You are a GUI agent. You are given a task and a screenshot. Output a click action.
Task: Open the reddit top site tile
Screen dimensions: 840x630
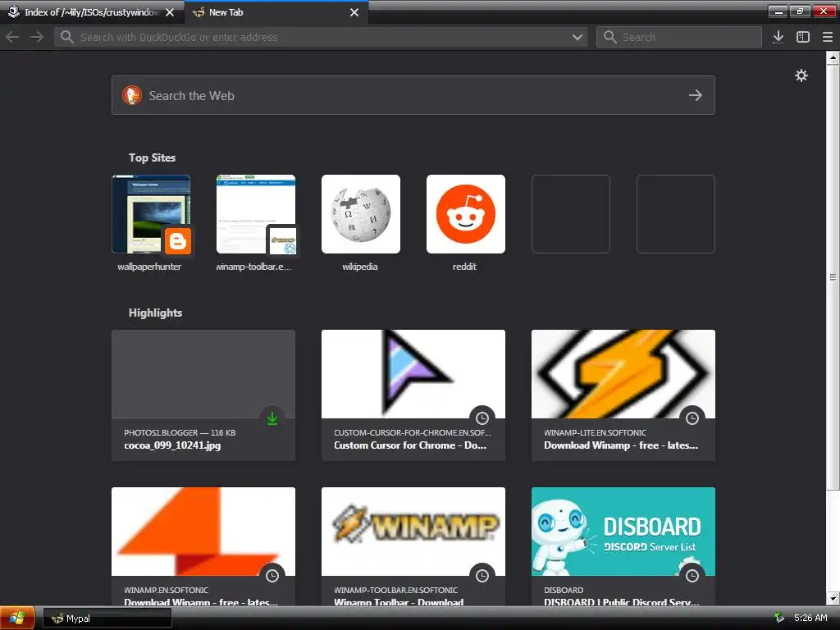[x=466, y=214]
